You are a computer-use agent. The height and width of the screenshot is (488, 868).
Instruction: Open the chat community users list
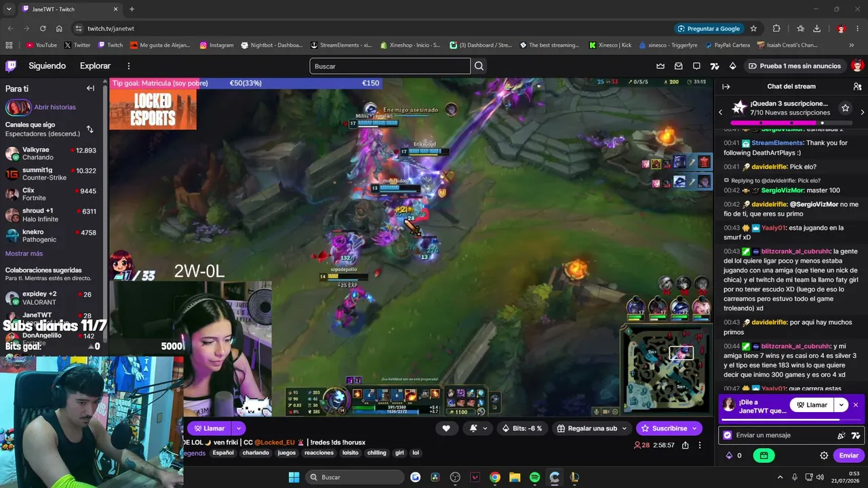[857, 86]
